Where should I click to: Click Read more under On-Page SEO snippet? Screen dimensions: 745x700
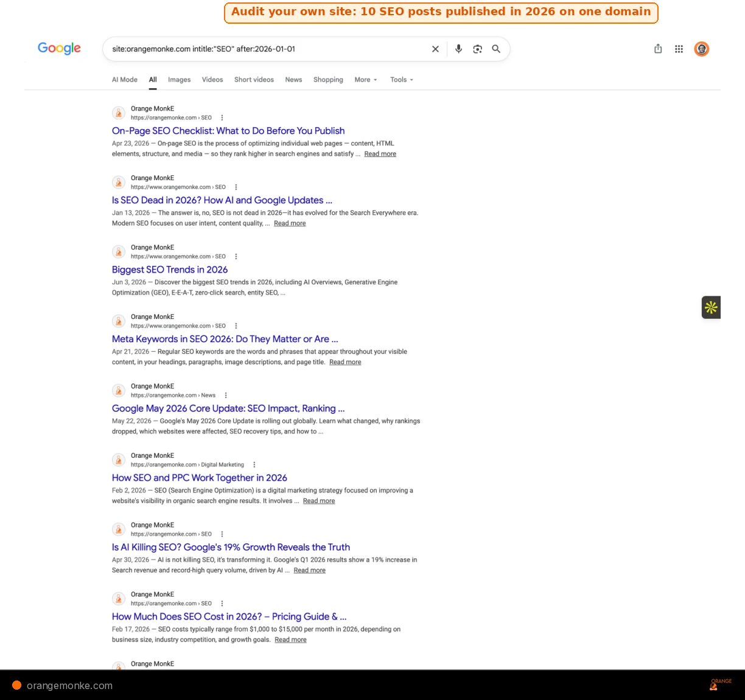point(380,154)
